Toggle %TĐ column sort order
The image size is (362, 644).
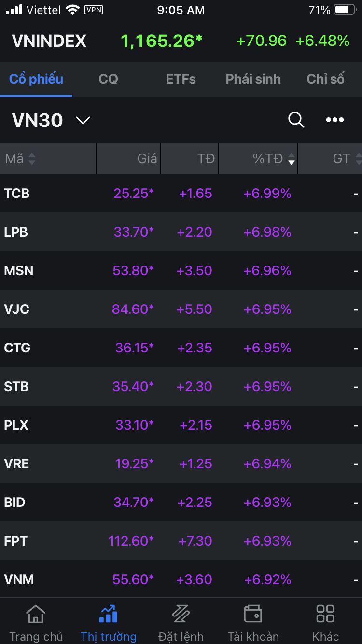(x=291, y=158)
